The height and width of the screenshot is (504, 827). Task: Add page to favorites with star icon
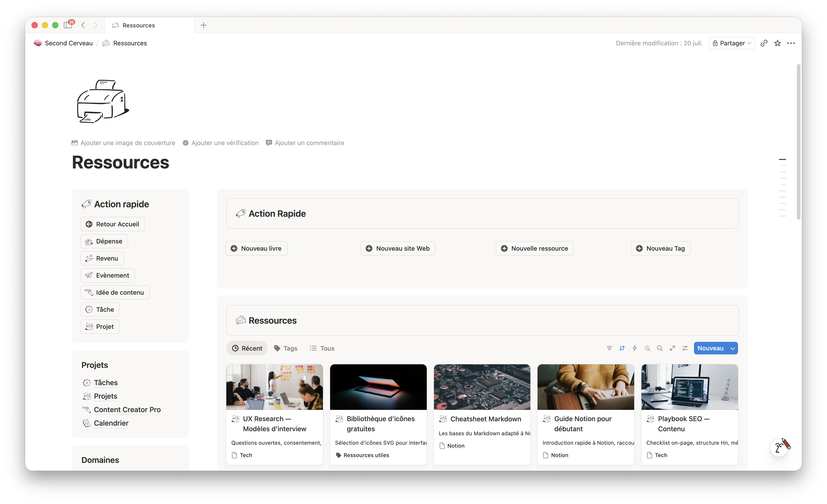pyautogui.click(x=777, y=43)
